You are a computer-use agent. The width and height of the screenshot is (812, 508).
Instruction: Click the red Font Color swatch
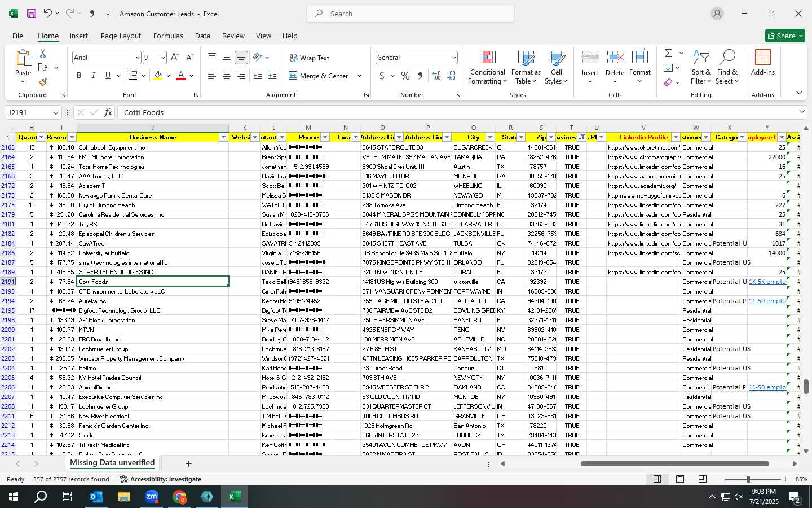181,76
